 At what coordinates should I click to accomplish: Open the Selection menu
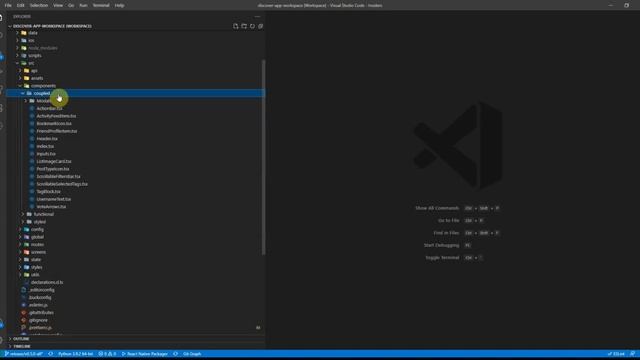click(39, 5)
